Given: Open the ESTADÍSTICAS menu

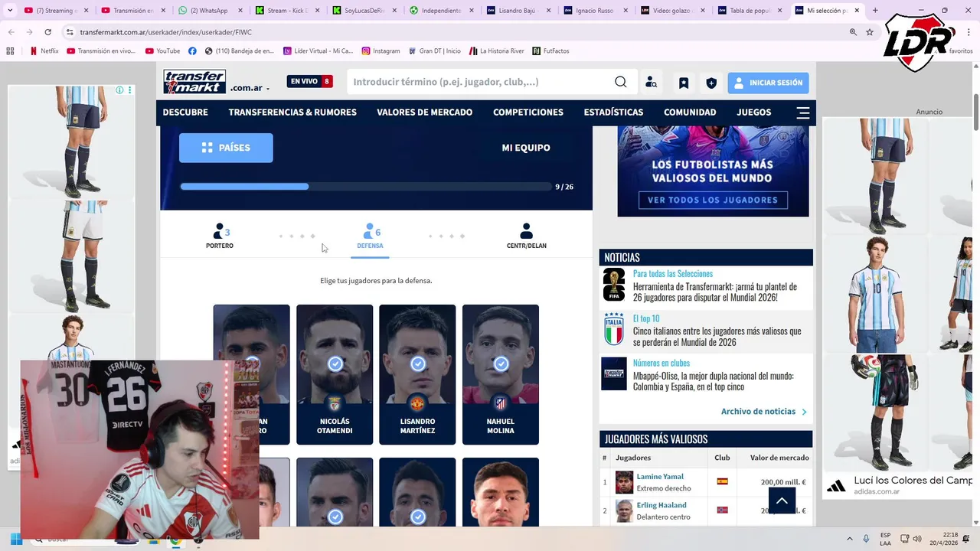Looking at the screenshot, I should tap(613, 112).
